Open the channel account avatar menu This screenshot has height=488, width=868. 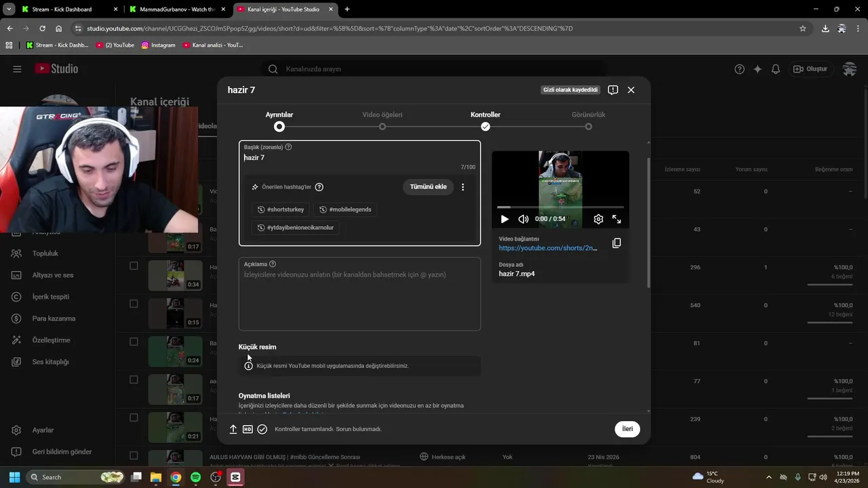[849, 69]
